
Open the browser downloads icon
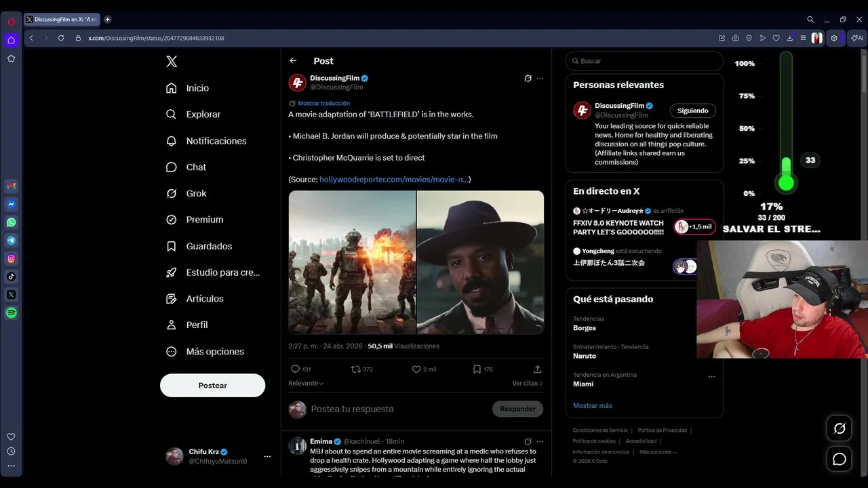[789, 38]
